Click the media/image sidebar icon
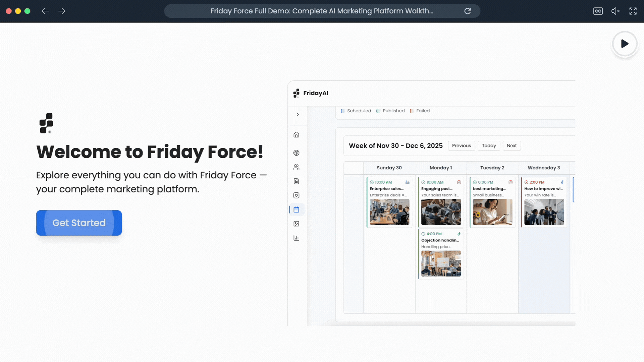The width and height of the screenshot is (644, 362). click(x=297, y=224)
